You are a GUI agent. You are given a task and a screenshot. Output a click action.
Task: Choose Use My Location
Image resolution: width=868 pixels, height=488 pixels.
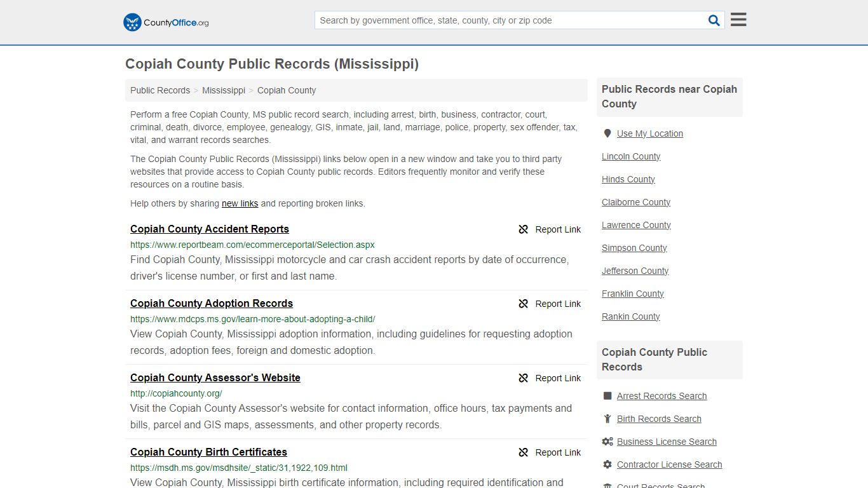[650, 133]
